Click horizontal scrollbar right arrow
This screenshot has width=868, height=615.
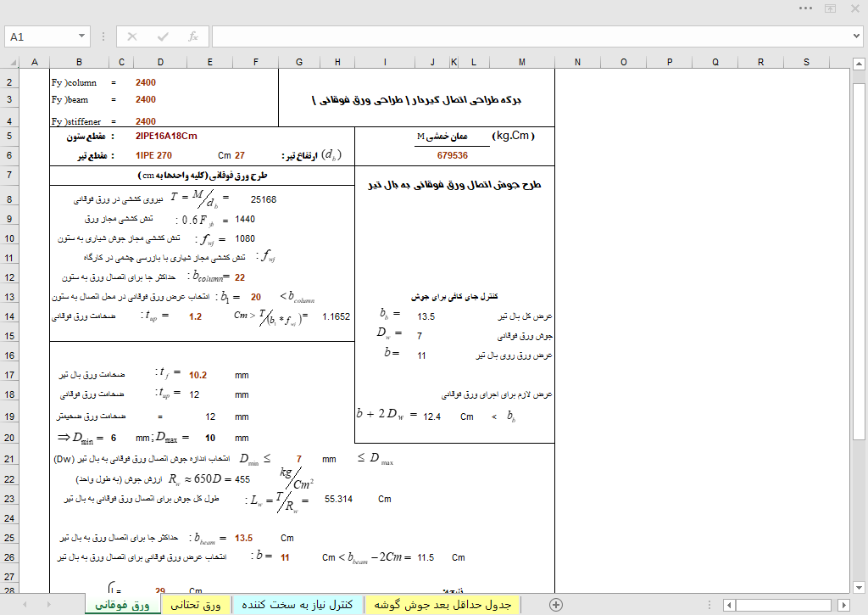click(x=843, y=605)
